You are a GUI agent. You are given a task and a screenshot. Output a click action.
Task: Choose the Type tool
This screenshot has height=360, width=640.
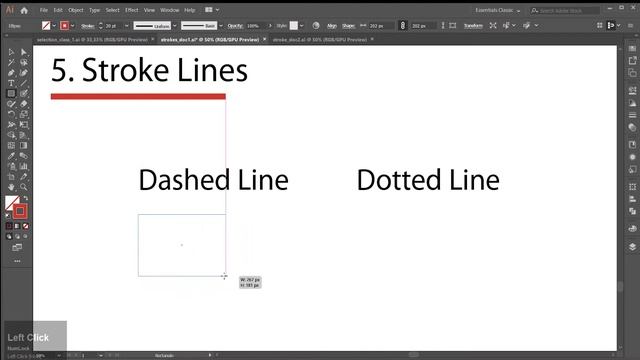point(11,83)
